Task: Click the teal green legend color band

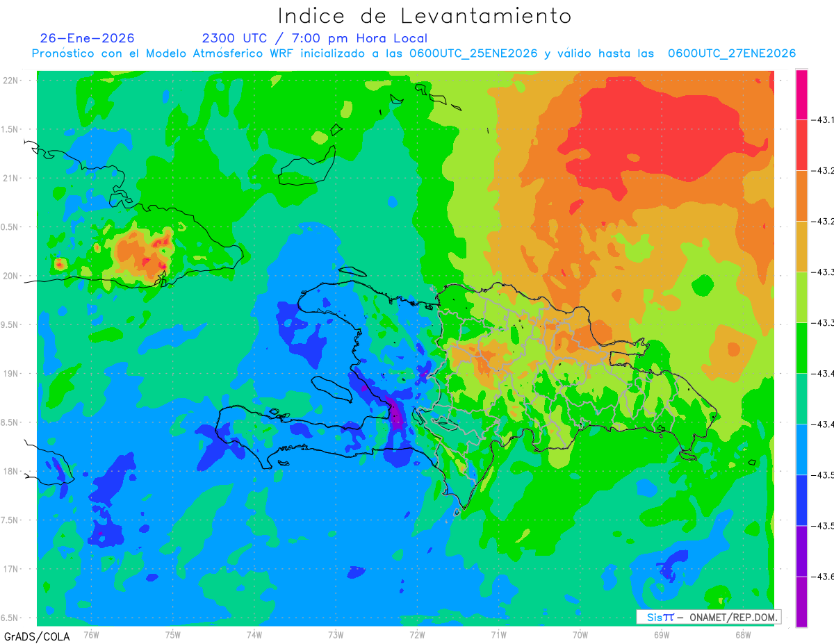Action: coord(801,399)
